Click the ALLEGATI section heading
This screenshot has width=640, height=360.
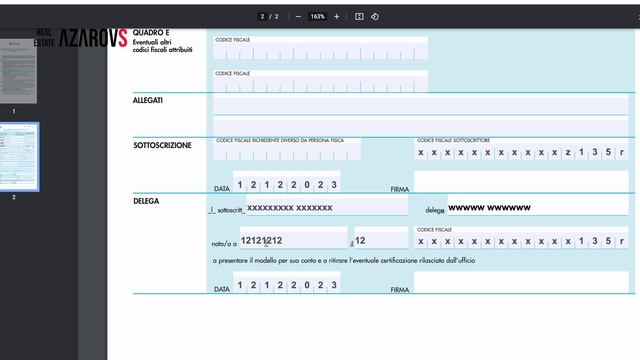tap(148, 100)
